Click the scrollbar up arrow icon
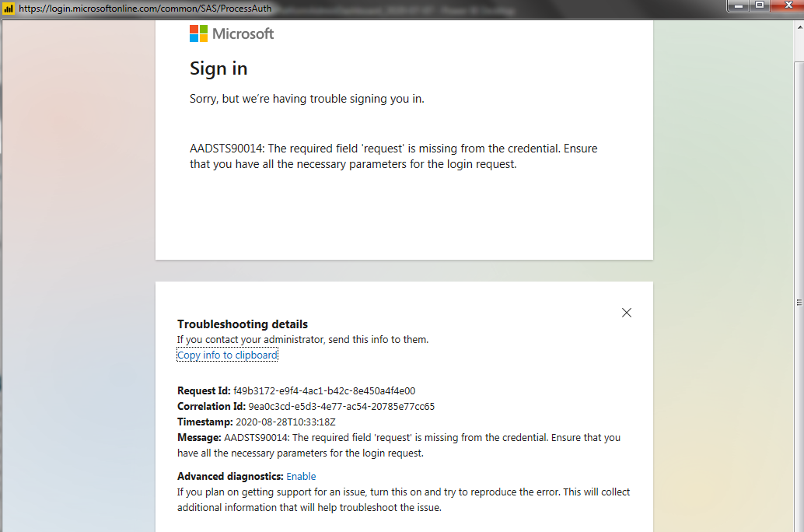The image size is (804, 532). point(798,25)
